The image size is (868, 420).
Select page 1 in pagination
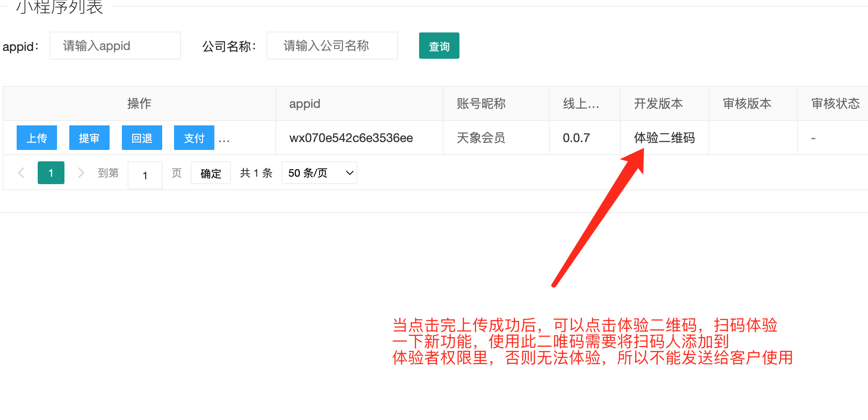[51, 173]
